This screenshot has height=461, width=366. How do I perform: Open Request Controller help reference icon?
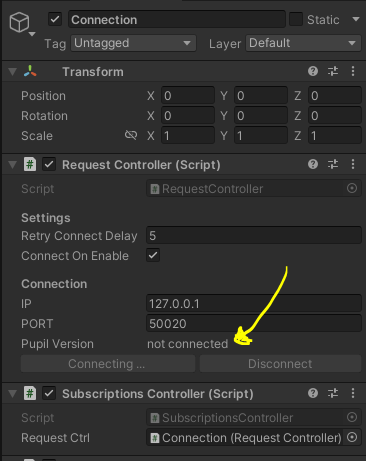[x=313, y=164]
